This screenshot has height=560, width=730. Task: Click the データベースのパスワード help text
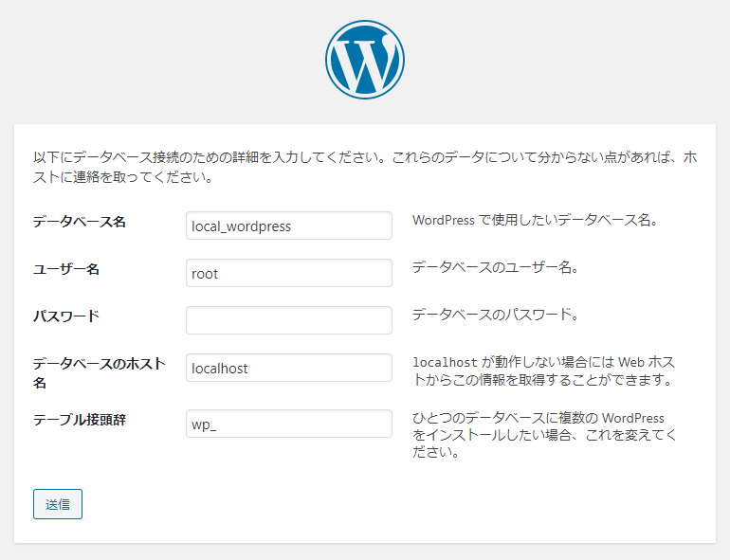pyautogui.click(x=495, y=315)
